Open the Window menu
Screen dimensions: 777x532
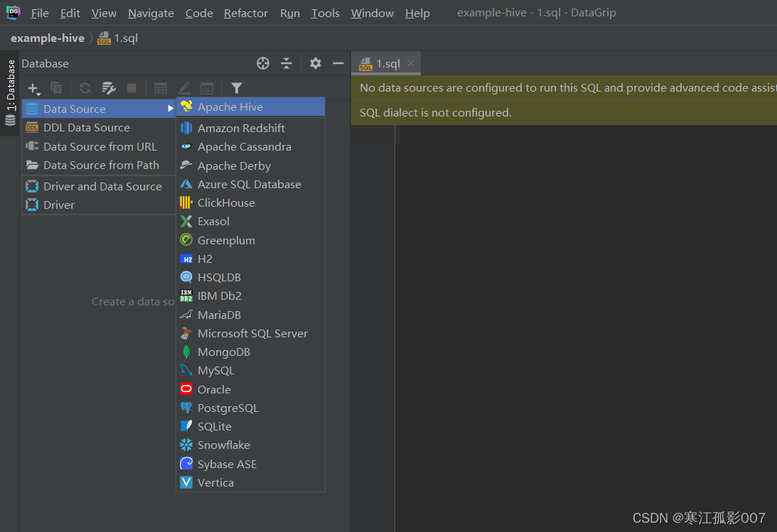coord(372,13)
